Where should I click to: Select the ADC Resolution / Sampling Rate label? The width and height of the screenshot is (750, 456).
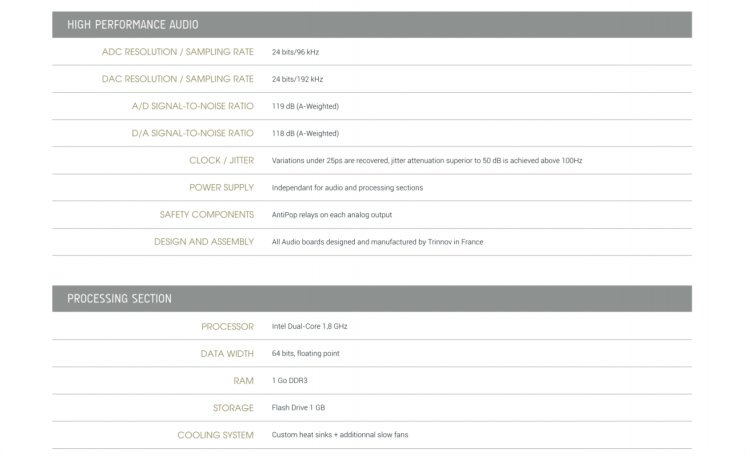point(178,51)
